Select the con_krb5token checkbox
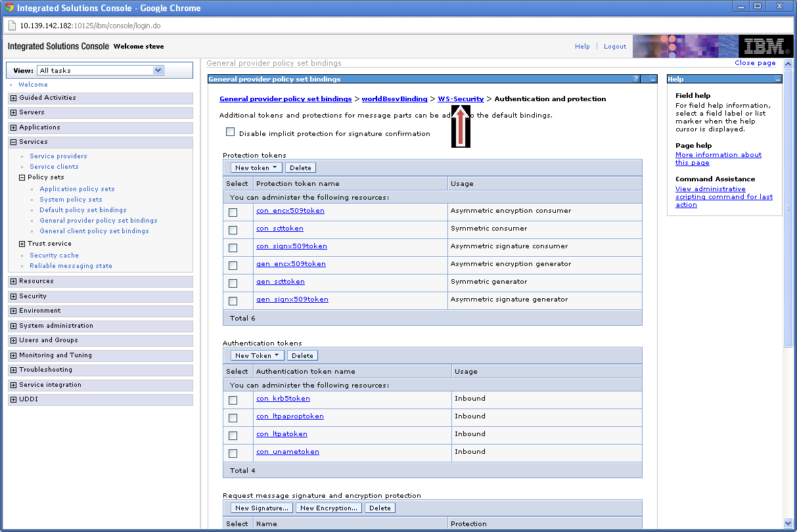The image size is (797, 532). (233, 401)
